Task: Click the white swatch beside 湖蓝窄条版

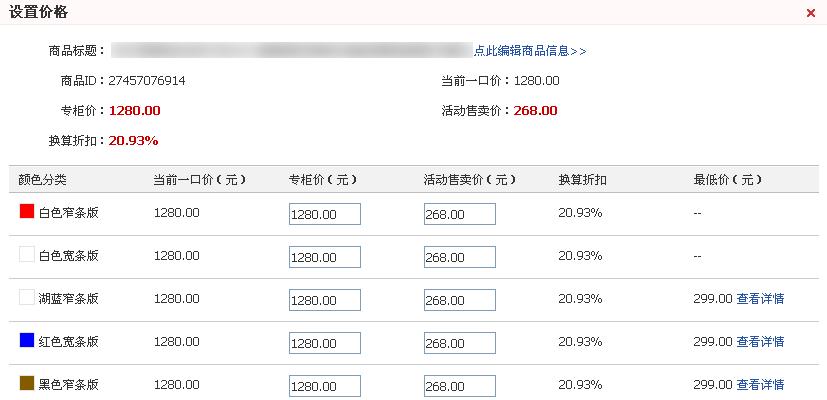Action: coord(27,297)
